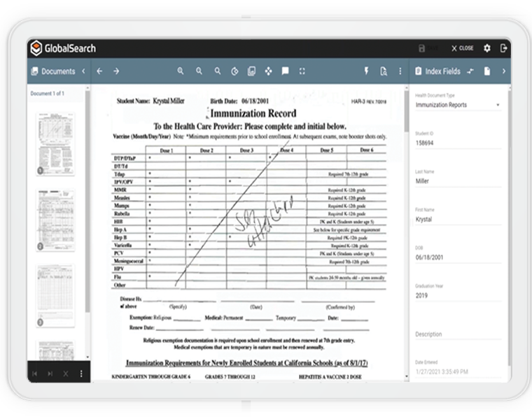Viewport: 532px width, 419px height.
Task: Go to the previous page arrow
Action: [x=99, y=71]
